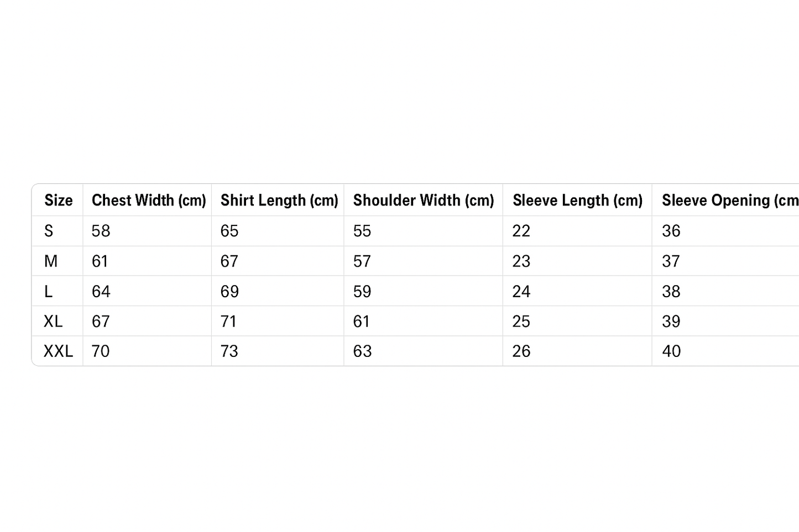Select the XXL size row label
799x532 pixels.
pos(58,351)
